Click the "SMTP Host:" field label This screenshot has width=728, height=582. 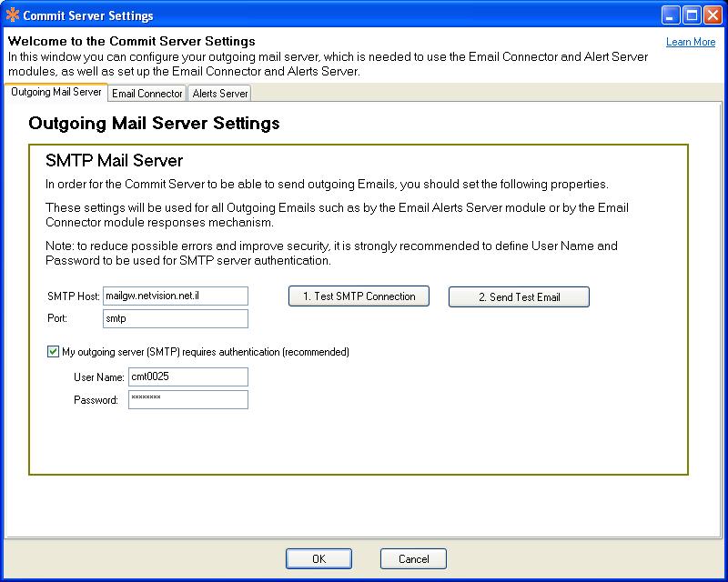(73, 297)
